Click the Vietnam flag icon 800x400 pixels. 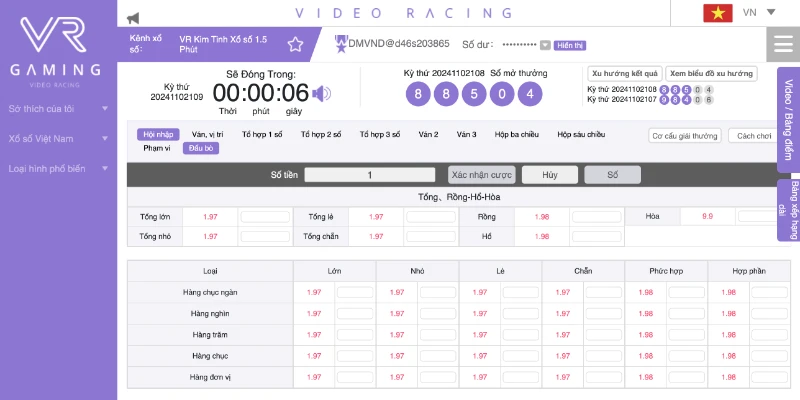(717, 13)
